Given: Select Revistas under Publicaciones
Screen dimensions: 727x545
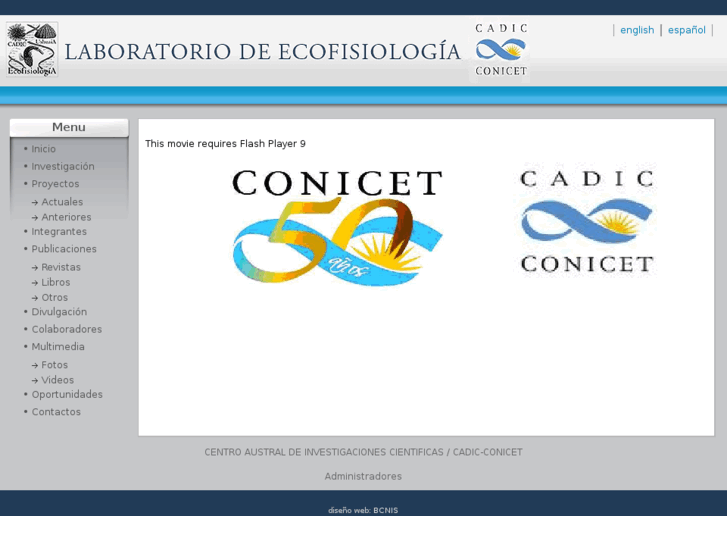Looking at the screenshot, I should (61, 267).
